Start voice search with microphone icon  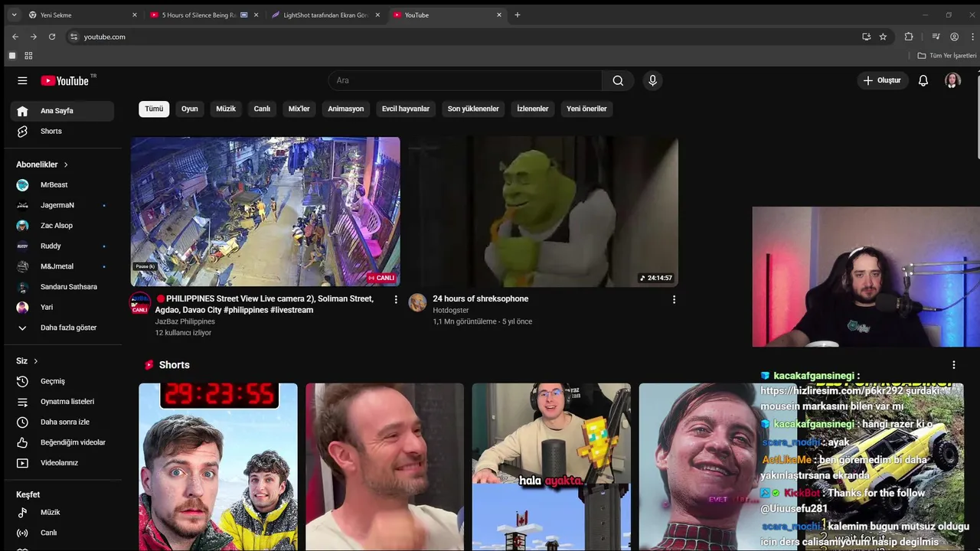[x=652, y=80]
